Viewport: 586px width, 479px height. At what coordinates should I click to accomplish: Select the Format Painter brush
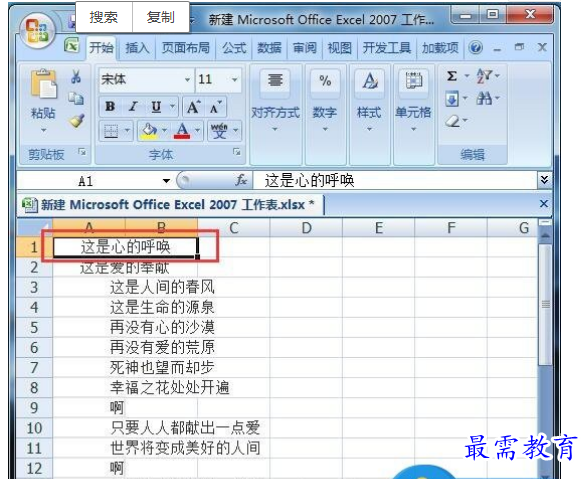tap(77, 121)
